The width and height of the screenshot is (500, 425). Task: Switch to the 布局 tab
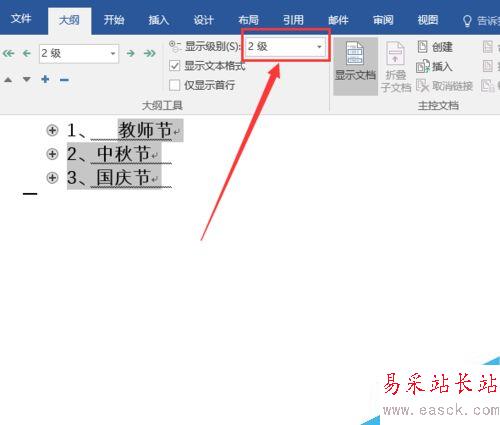click(x=248, y=20)
